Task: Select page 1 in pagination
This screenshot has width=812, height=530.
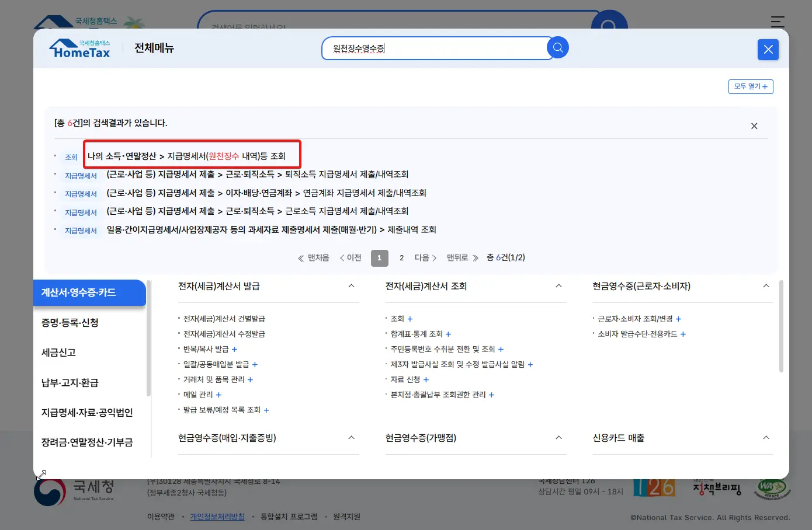Action: [380, 258]
